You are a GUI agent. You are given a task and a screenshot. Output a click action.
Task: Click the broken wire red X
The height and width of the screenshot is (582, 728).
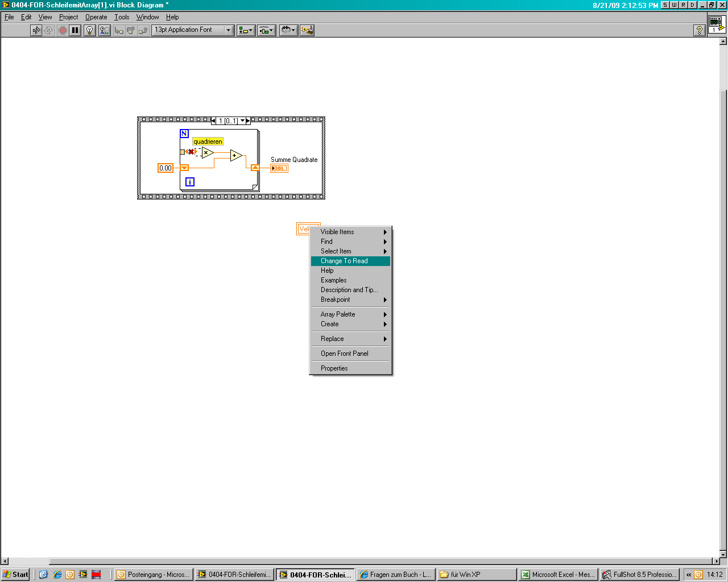tap(191, 152)
